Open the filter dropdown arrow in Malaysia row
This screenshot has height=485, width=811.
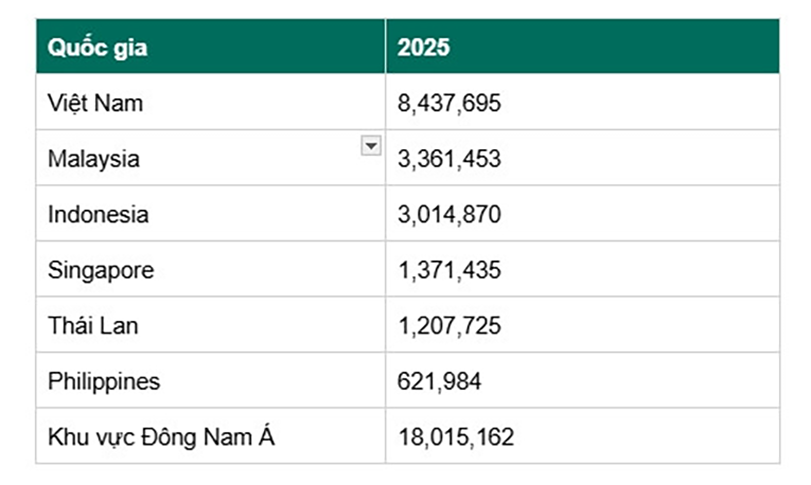[371, 146]
